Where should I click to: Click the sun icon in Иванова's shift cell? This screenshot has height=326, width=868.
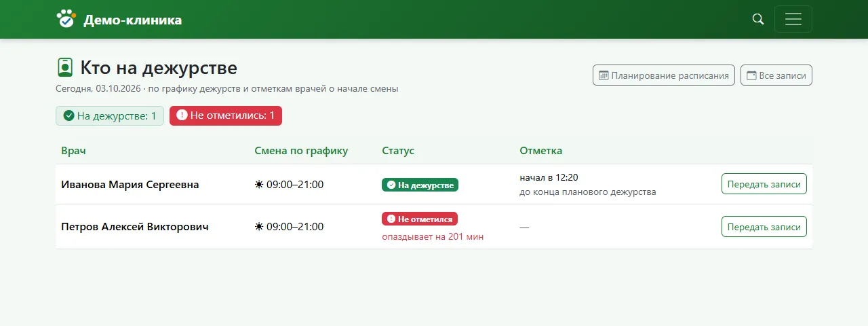[259, 185]
